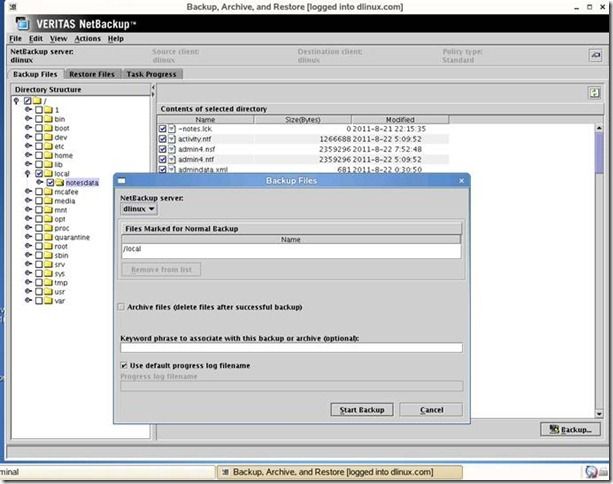The width and height of the screenshot is (613, 484).
Task: Enable Archive files delete after backup
Action: (121, 307)
